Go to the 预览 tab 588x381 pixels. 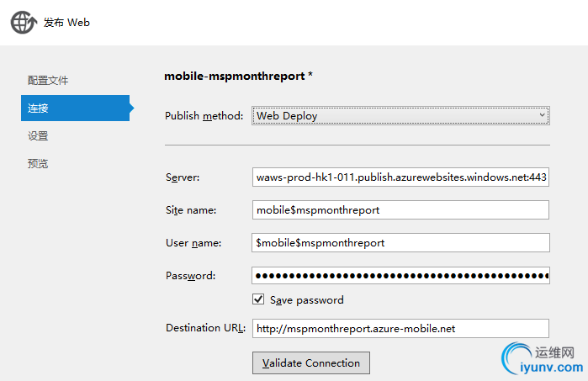[38, 164]
